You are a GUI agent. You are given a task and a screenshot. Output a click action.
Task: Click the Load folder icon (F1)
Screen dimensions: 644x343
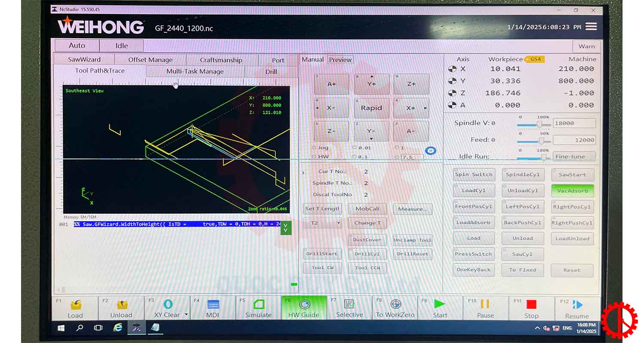[76, 305]
